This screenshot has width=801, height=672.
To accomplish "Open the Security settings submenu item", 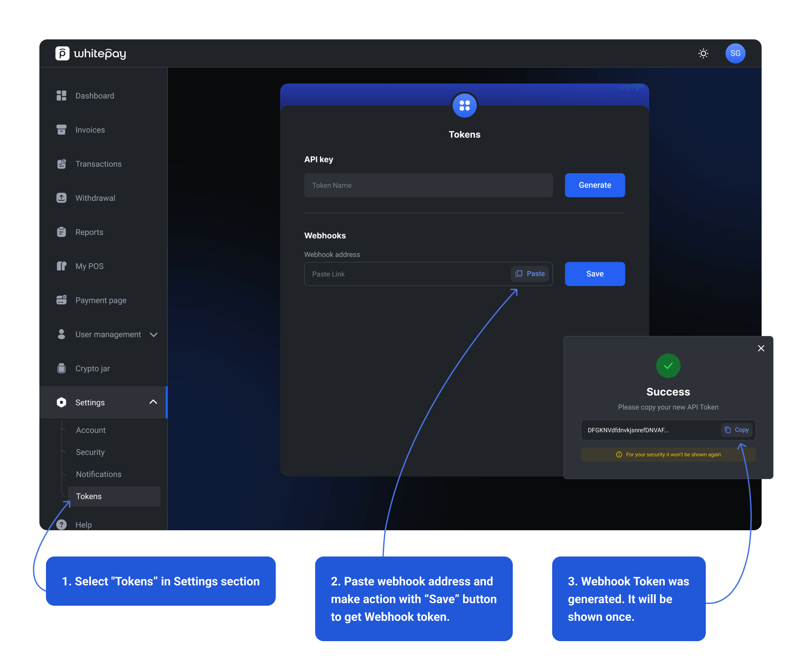I will (90, 452).
